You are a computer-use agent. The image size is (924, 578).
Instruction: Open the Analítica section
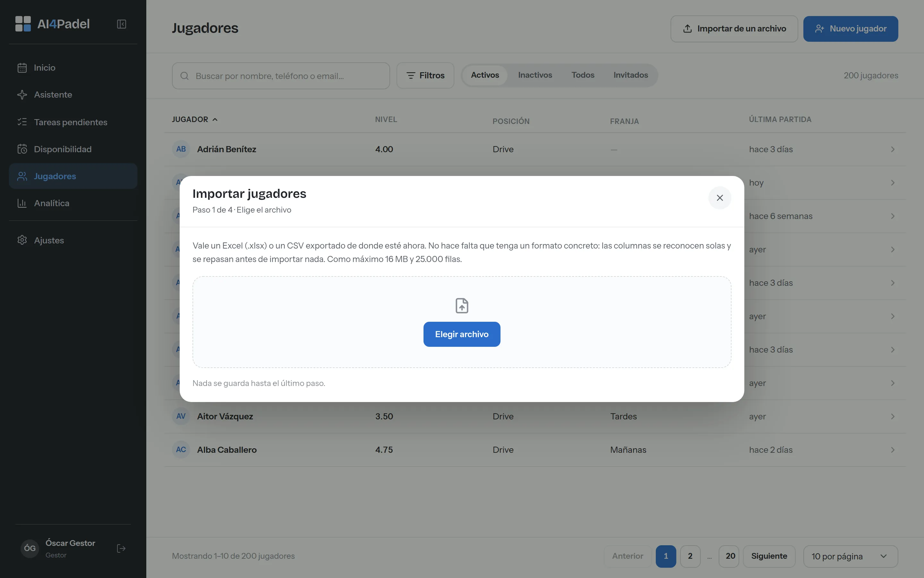point(73,203)
